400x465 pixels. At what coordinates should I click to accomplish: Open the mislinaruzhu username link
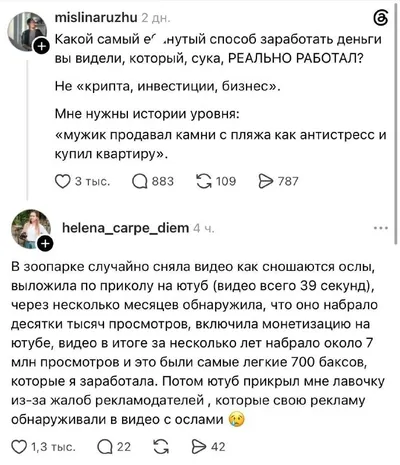(96, 18)
